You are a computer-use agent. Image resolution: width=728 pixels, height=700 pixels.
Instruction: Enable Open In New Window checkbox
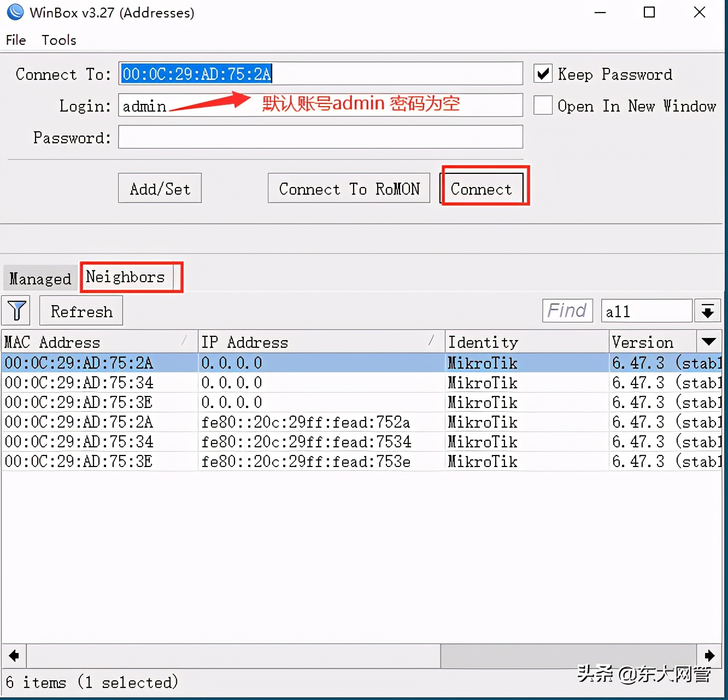[x=543, y=105]
